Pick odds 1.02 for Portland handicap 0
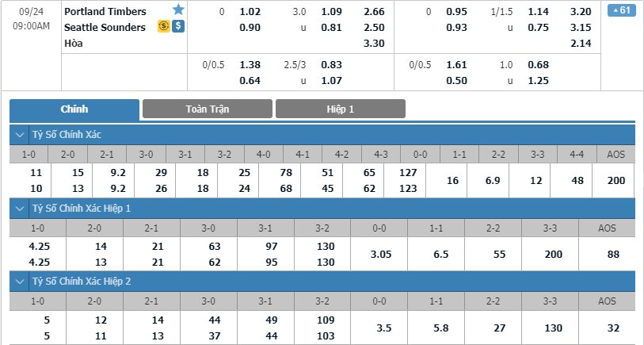This screenshot has width=644, height=345. pos(250,12)
